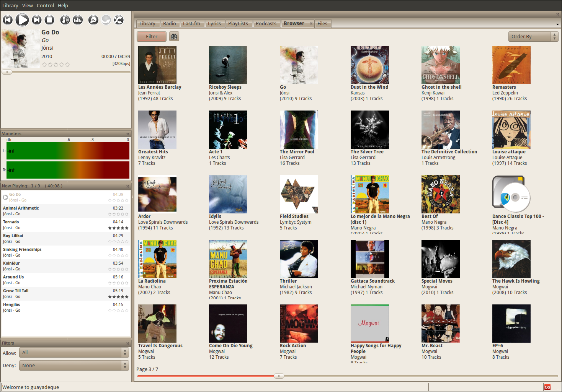Click the Last.fm status bar icon
The width and height of the screenshot is (562, 392).
(547, 387)
